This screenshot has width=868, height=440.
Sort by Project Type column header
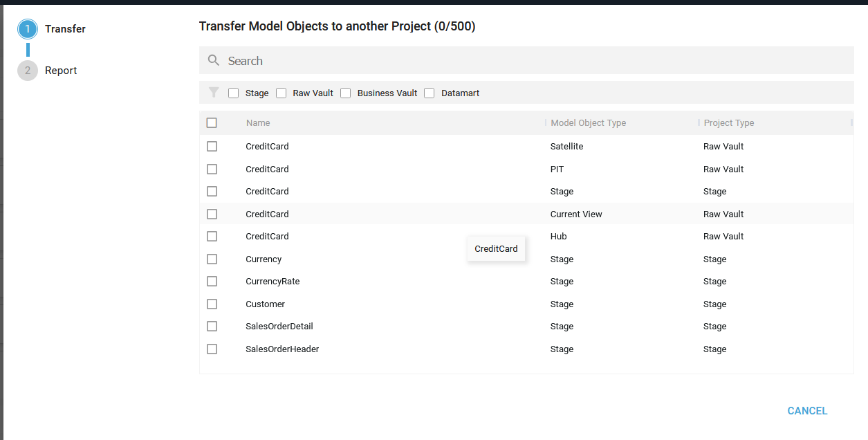[x=728, y=123]
